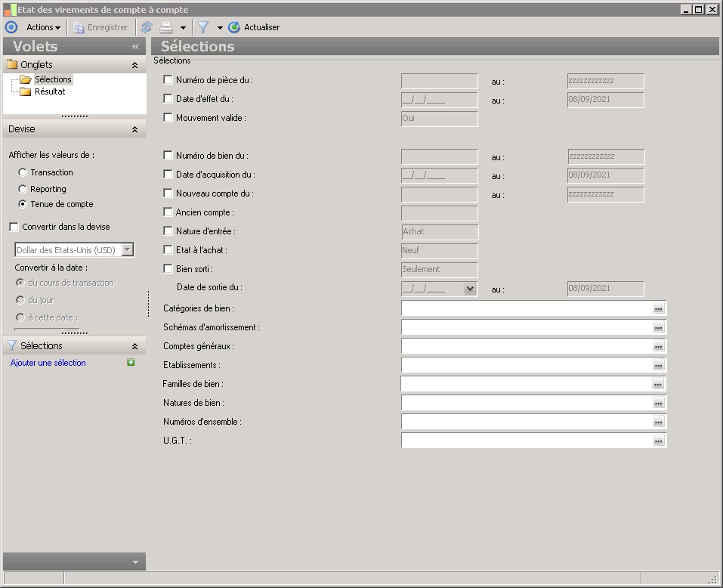Enable the Numéro de pièce du checkbox

click(x=168, y=79)
